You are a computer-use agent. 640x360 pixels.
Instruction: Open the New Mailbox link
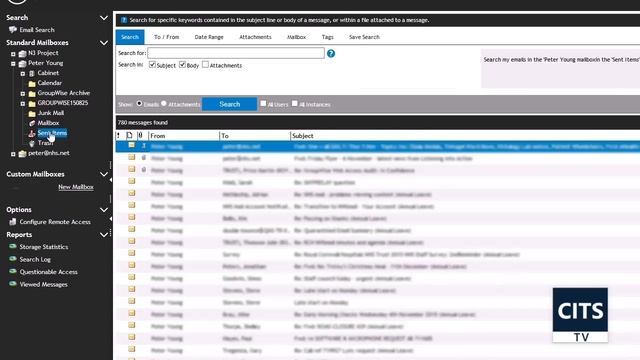[x=76, y=187]
